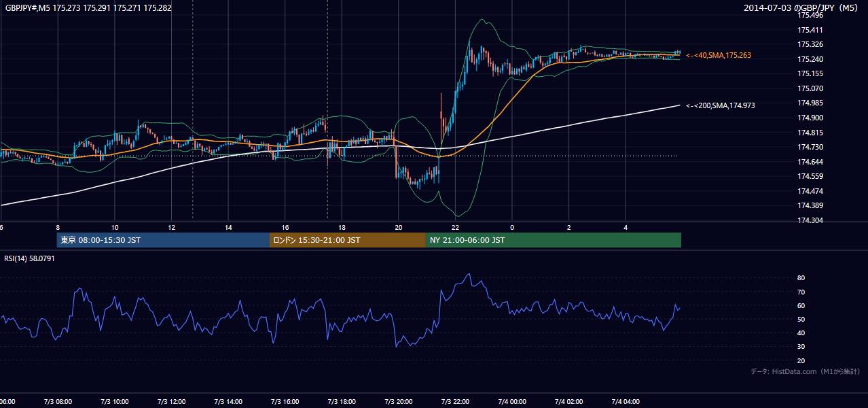
Task: Click price axis label 175.496
Action: pyautogui.click(x=810, y=15)
